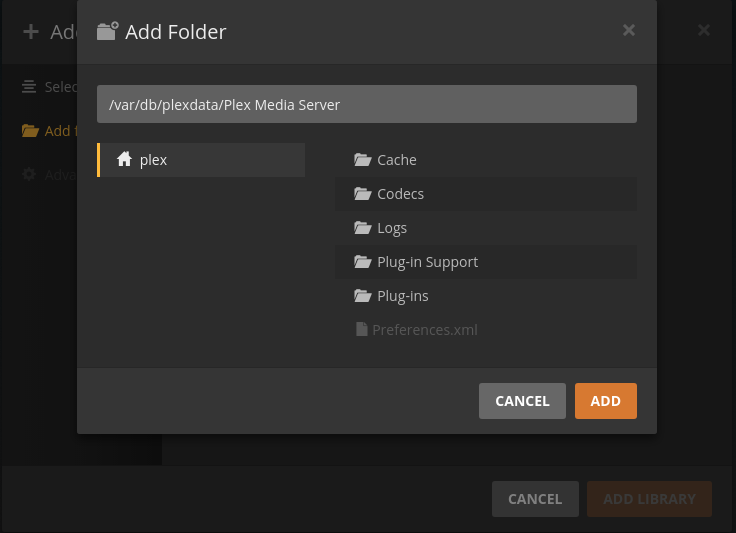
Task: Click the Plug-ins folder icon
Action: click(362, 296)
